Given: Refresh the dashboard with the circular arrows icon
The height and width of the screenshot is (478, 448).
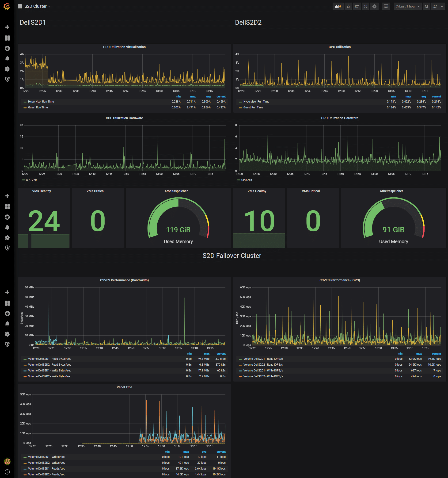Looking at the screenshot, I should (x=435, y=7).
